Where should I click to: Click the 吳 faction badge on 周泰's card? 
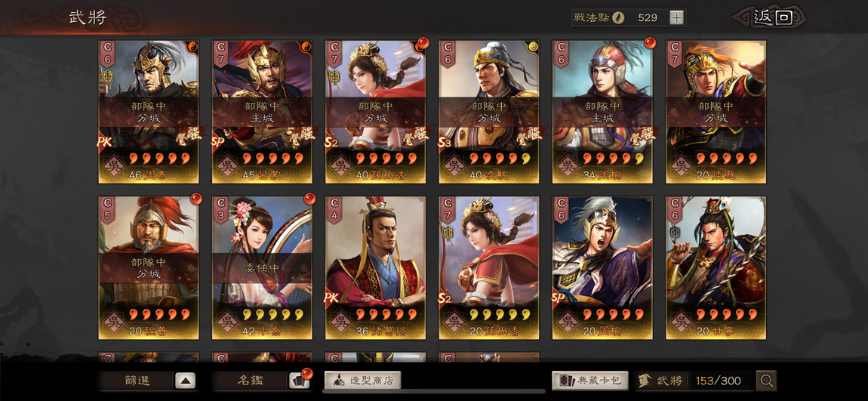click(x=112, y=166)
